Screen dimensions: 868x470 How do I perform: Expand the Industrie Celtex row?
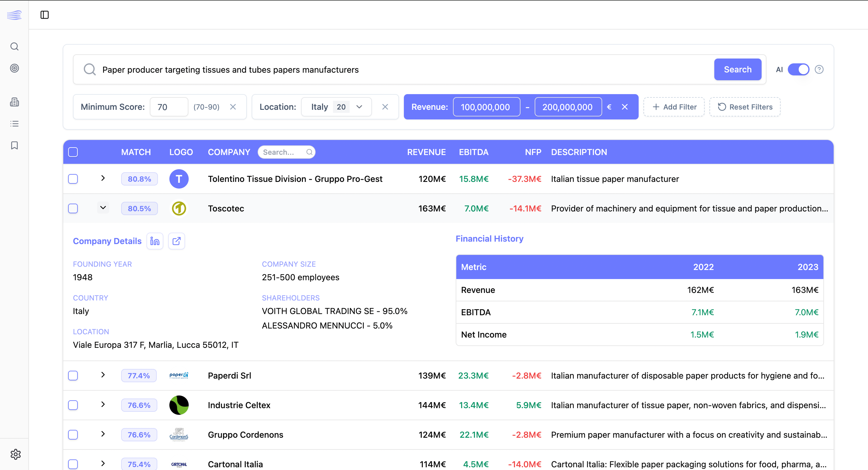pyautogui.click(x=103, y=405)
